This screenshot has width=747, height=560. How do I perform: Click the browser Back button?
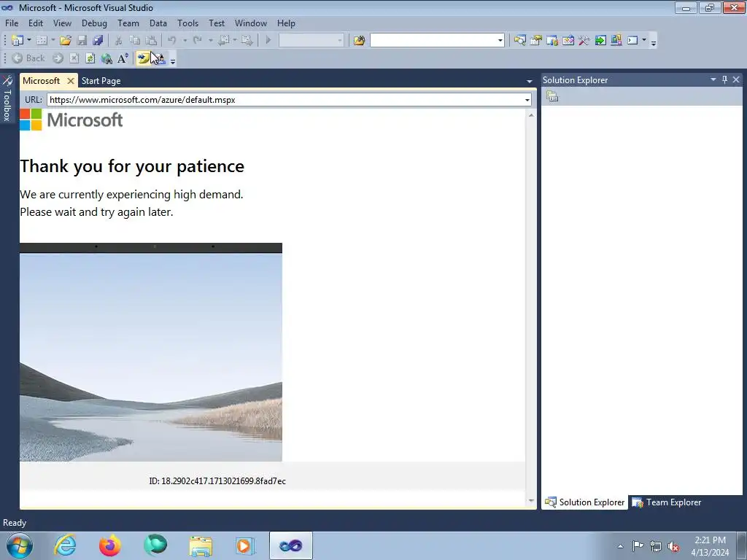[28, 58]
